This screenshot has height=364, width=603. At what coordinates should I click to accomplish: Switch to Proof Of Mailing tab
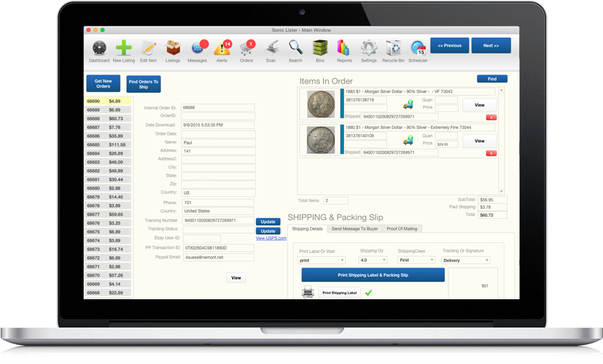tap(401, 229)
